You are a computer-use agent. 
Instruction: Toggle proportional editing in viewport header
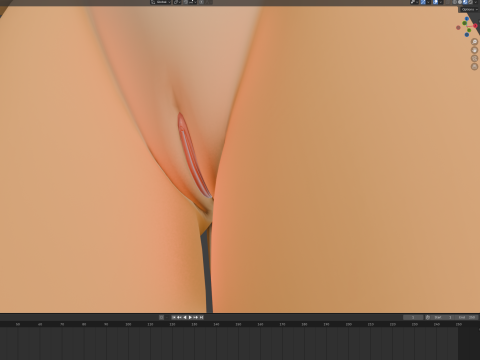pos(201,2)
